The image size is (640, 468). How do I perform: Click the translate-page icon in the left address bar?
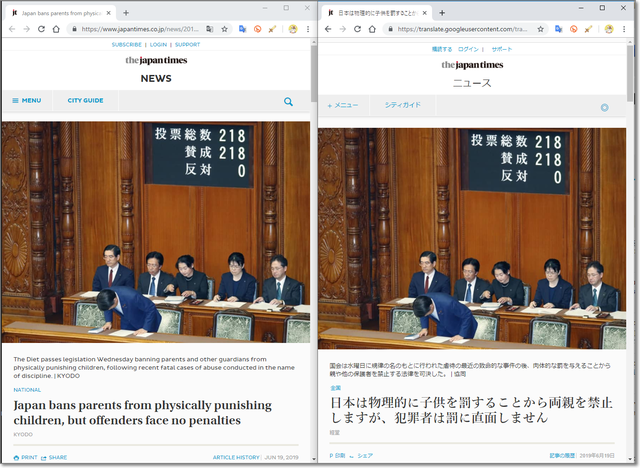tap(211, 29)
